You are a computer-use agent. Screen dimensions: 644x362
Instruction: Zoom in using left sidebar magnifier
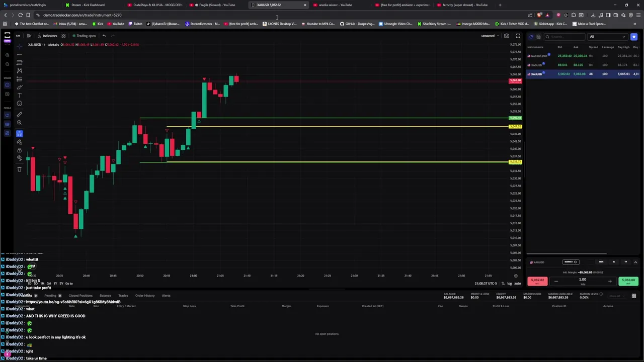pyautogui.click(x=7, y=55)
